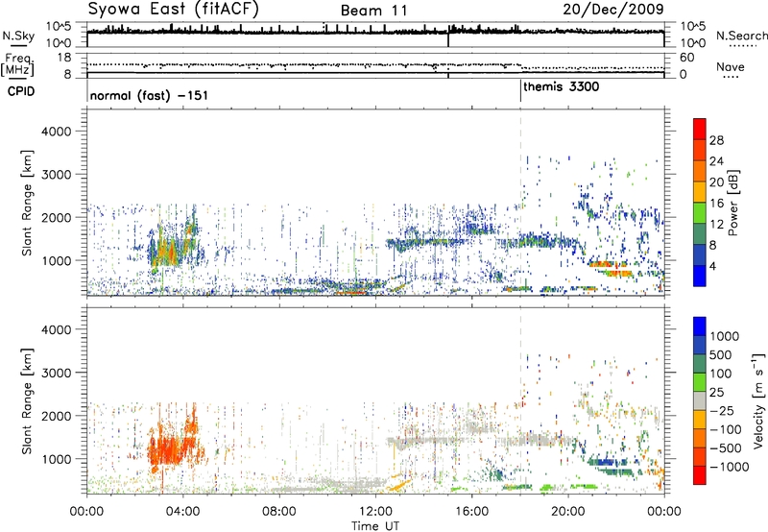Click the date '20/Dec/2009'
768x532 pixels.
[613, 9]
